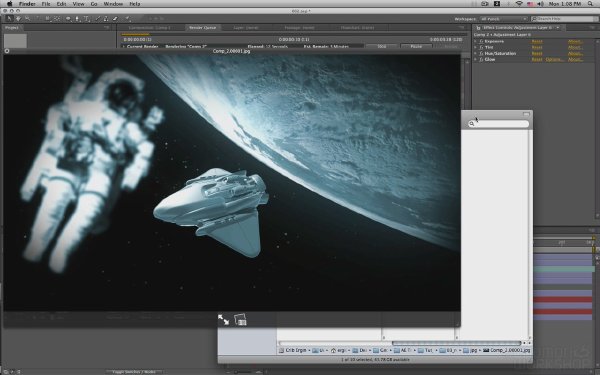Open the Finder menu

27,4
